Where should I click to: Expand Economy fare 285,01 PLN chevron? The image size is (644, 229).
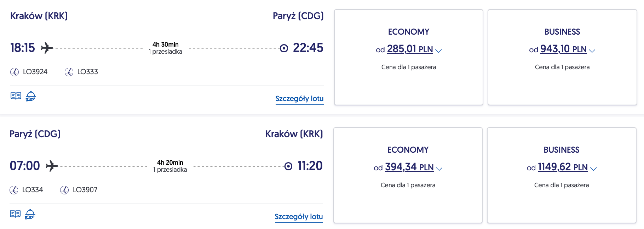pos(438,51)
